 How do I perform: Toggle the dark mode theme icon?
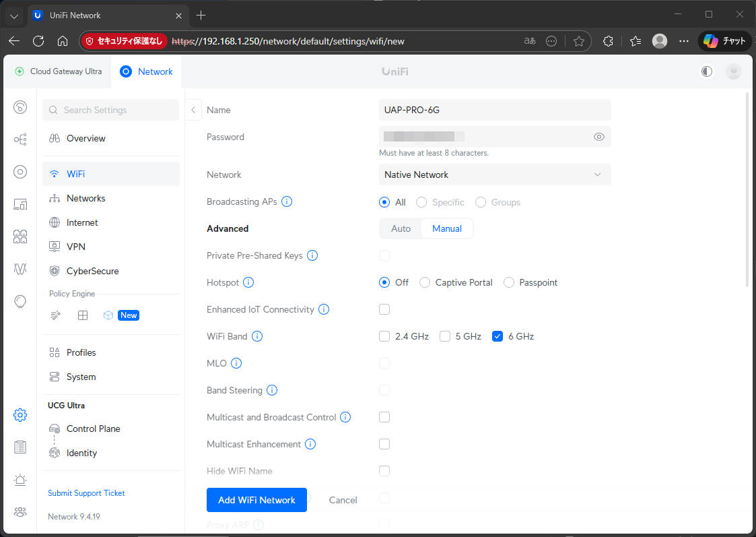coord(707,71)
